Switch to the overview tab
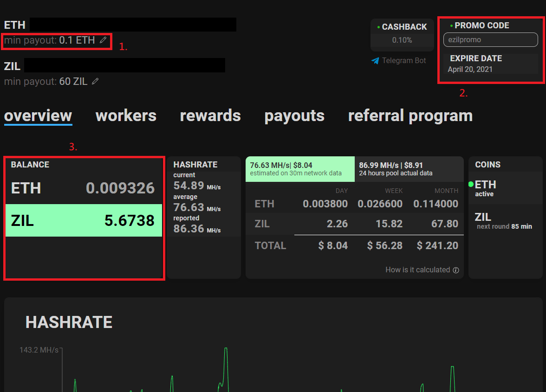The width and height of the screenshot is (546, 392). tap(38, 116)
